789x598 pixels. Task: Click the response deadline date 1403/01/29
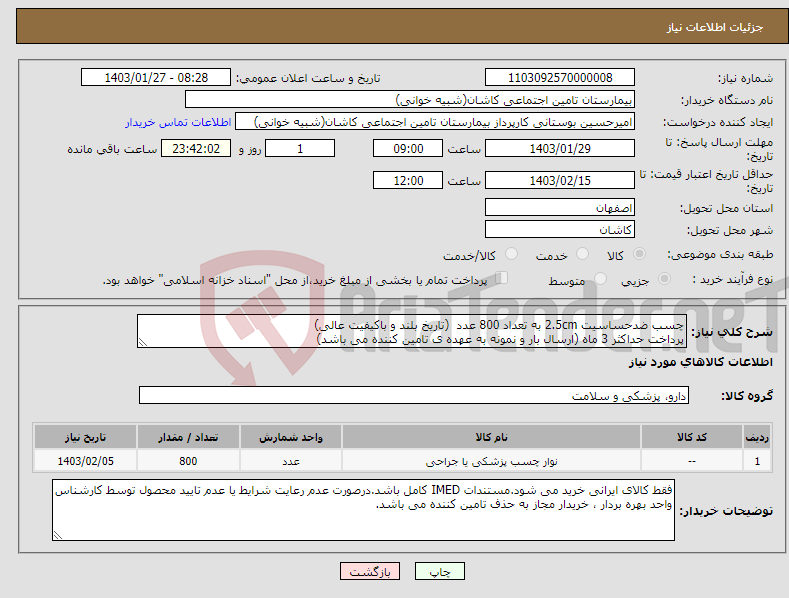point(560,148)
